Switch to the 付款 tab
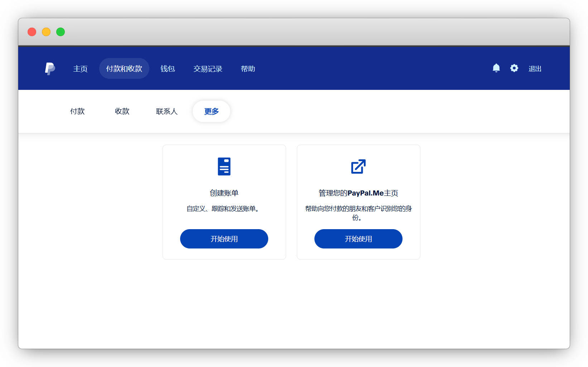This screenshot has width=588, height=367. pyautogui.click(x=77, y=111)
